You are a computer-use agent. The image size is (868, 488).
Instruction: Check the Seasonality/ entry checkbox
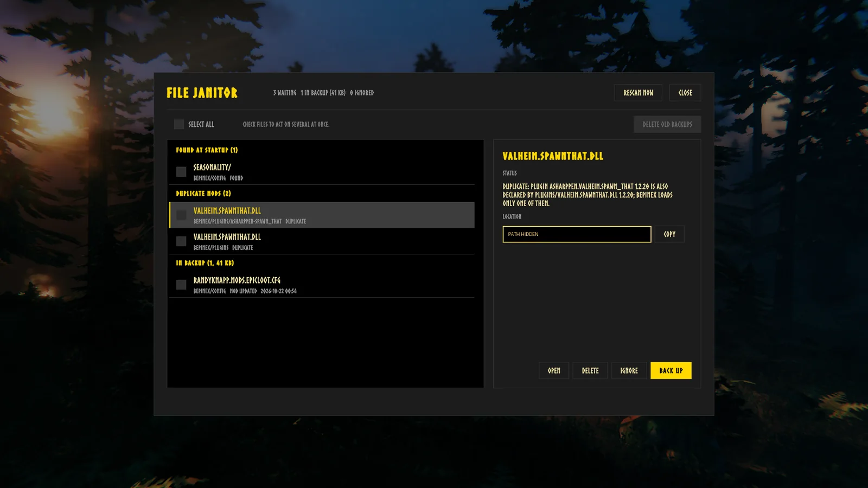181,172
